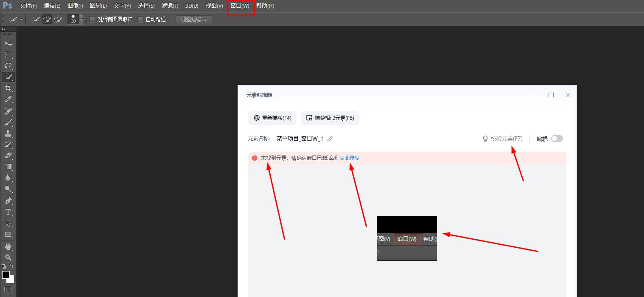The image size is (644, 297).
Task: Activate the Hand tool
Action: (8, 246)
